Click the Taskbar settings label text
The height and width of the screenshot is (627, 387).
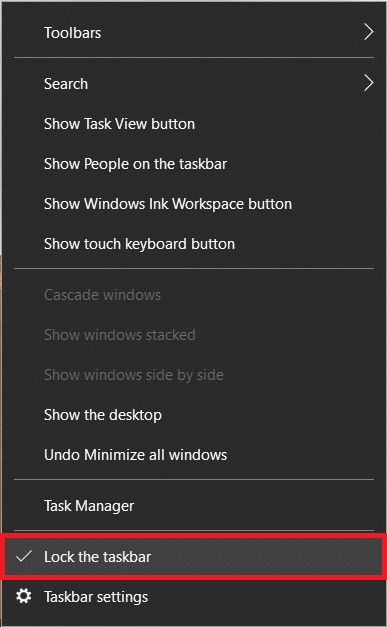tap(96, 597)
